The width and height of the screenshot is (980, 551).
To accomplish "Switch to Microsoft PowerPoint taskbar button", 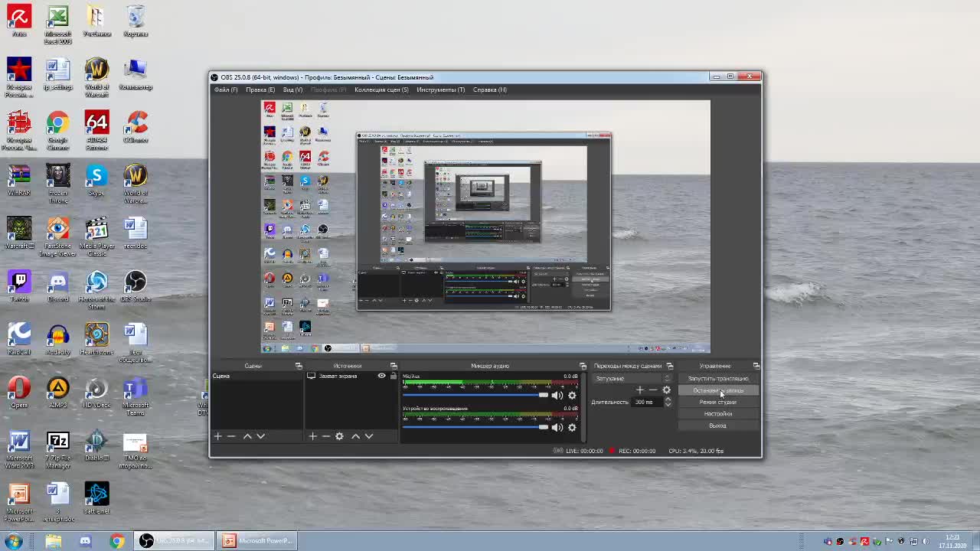I will [256, 541].
